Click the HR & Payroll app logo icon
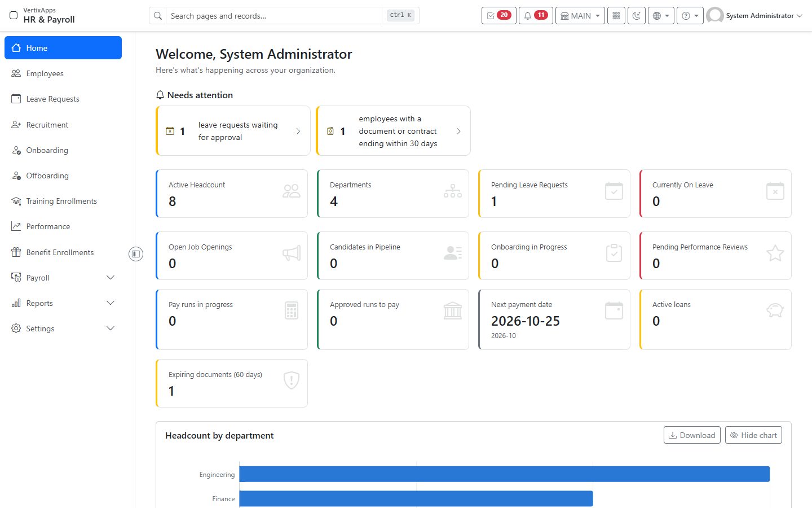The width and height of the screenshot is (812, 508). point(14,15)
